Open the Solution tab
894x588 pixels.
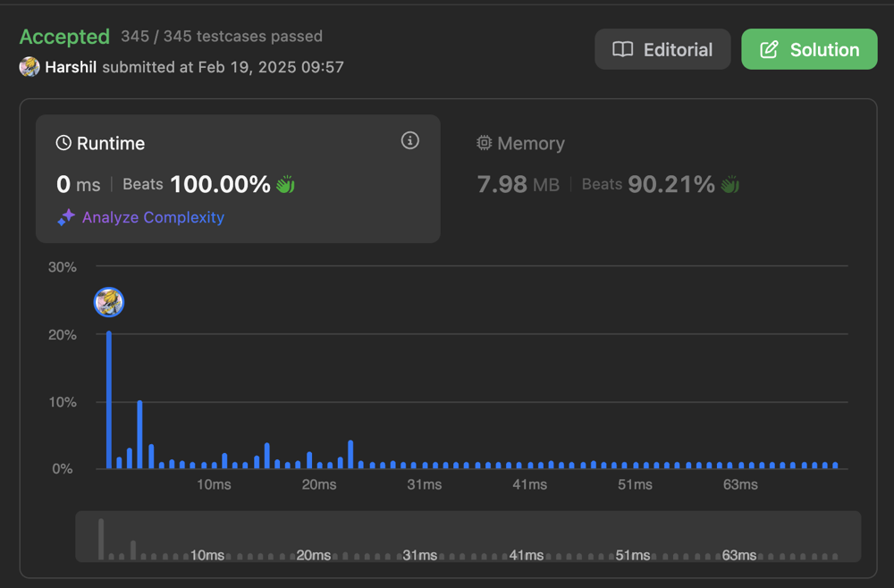pyautogui.click(x=809, y=49)
